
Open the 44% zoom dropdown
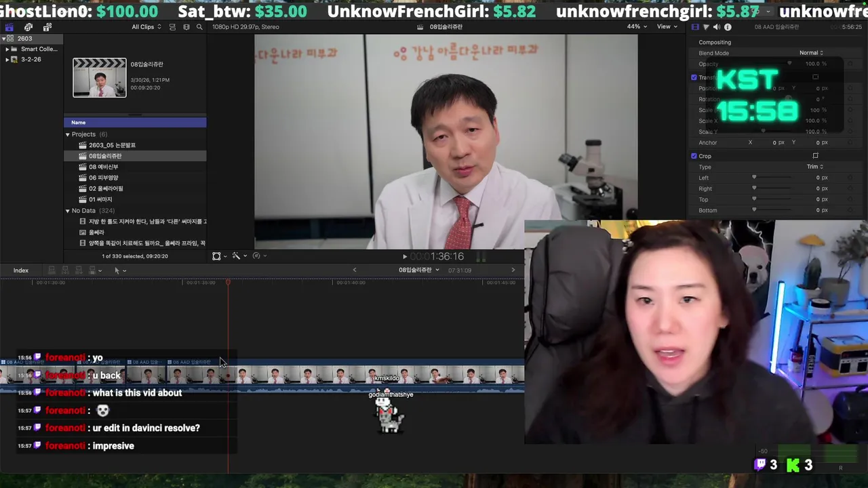click(636, 26)
